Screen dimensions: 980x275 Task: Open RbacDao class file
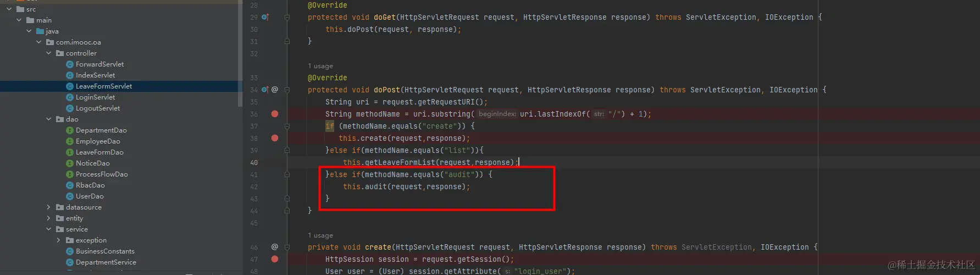coord(90,185)
